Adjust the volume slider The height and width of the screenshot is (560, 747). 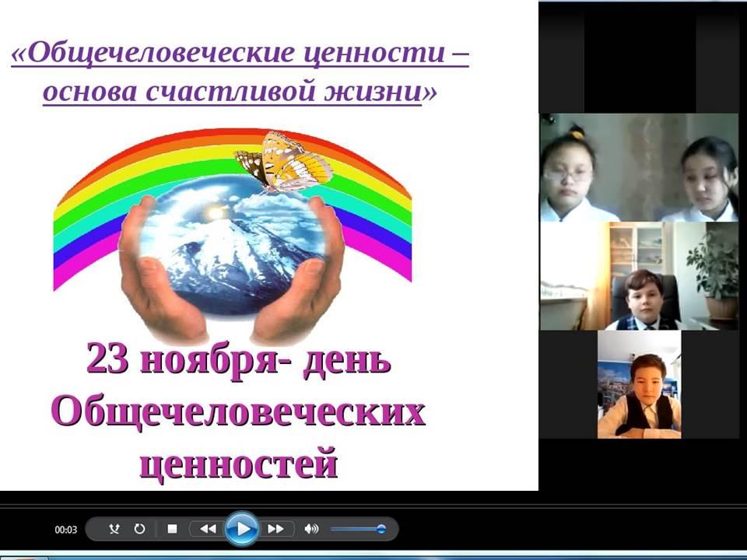tap(358, 529)
